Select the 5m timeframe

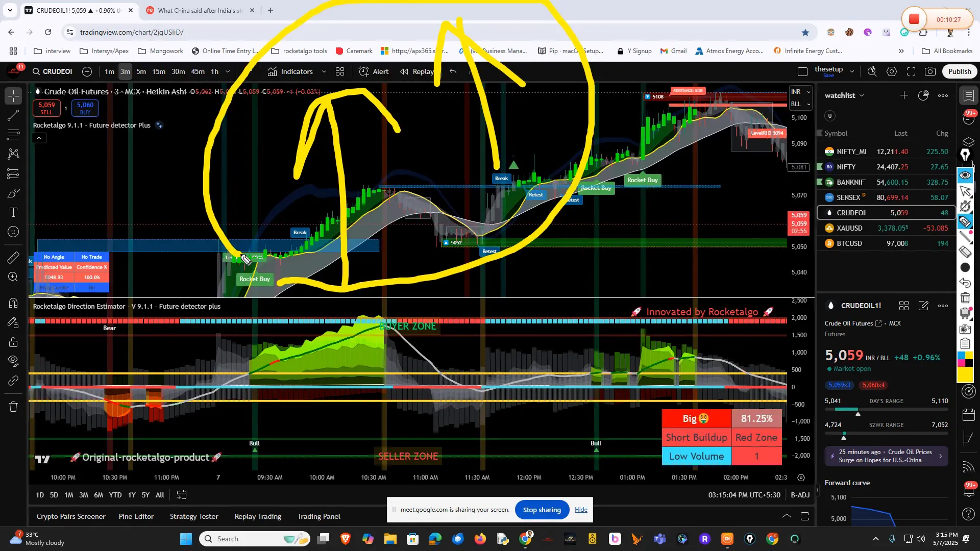tap(141, 71)
